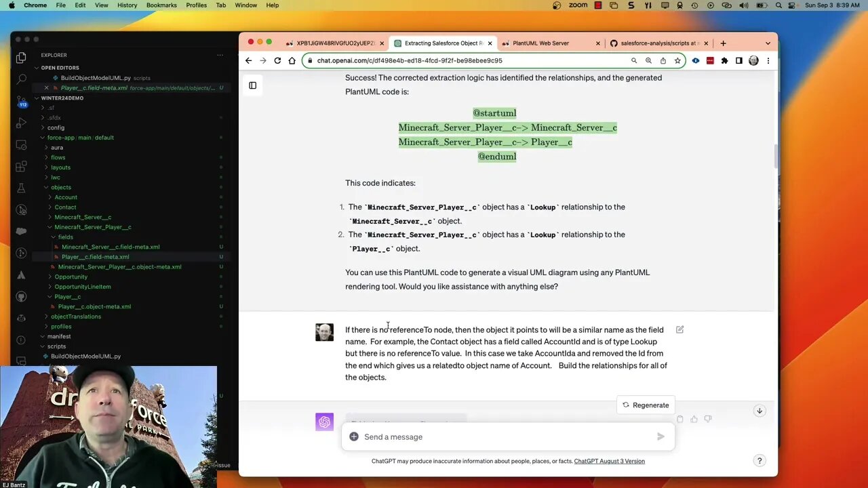Open the Profiles menu
The width and height of the screenshot is (868, 488).
click(196, 5)
